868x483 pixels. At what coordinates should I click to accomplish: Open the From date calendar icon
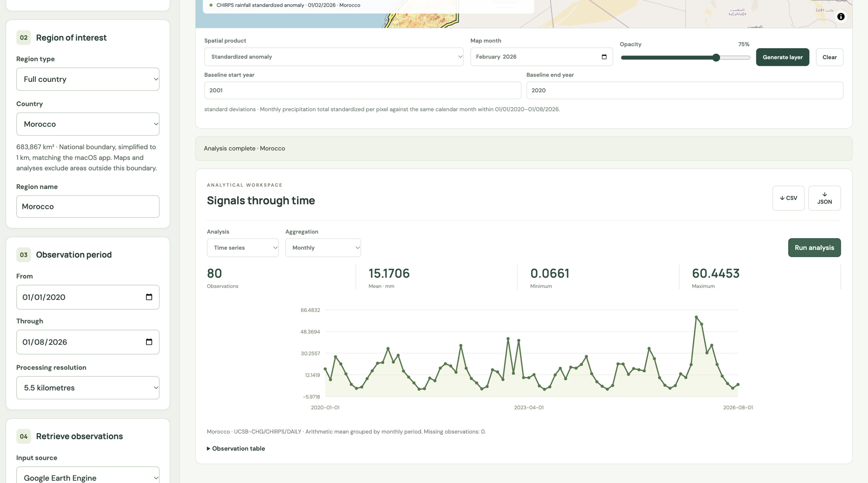coord(149,297)
